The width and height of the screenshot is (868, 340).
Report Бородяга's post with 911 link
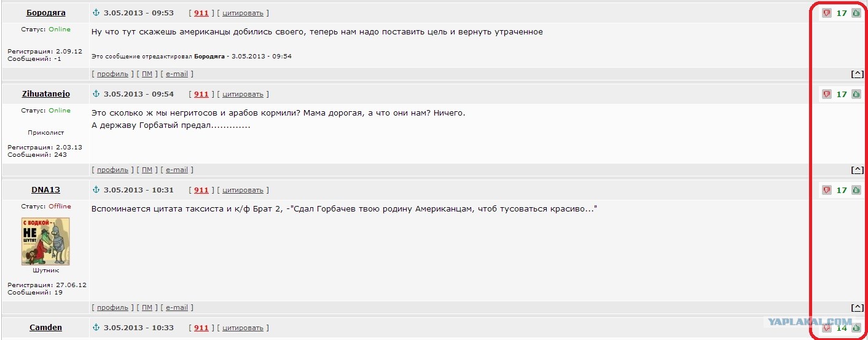click(201, 13)
